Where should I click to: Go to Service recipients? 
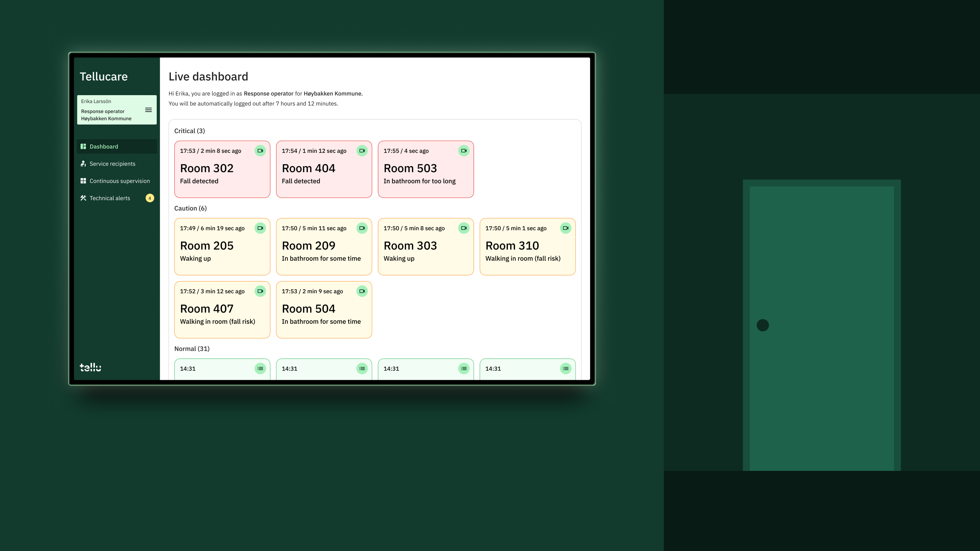117,164
